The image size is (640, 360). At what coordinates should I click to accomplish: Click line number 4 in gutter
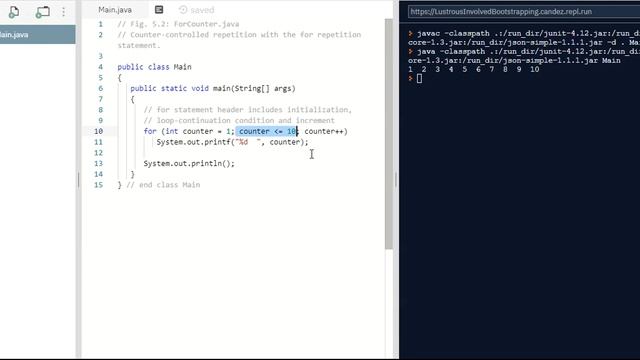tap(100, 67)
